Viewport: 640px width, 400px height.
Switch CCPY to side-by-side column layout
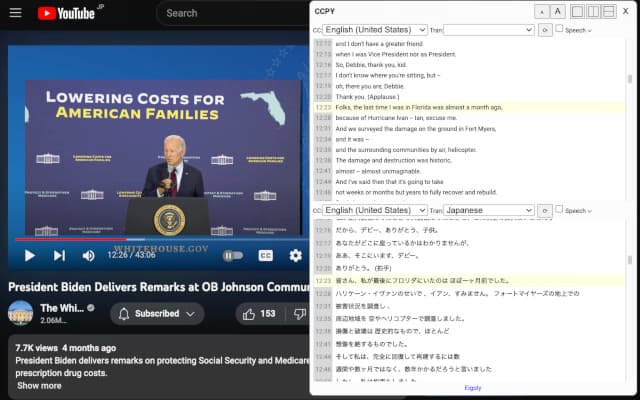(593, 11)
